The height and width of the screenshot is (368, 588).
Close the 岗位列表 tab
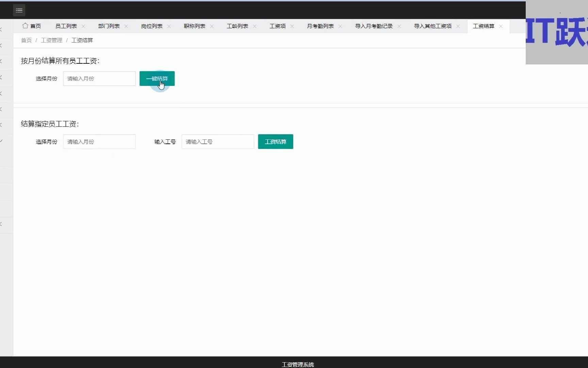tap(169, 26)
